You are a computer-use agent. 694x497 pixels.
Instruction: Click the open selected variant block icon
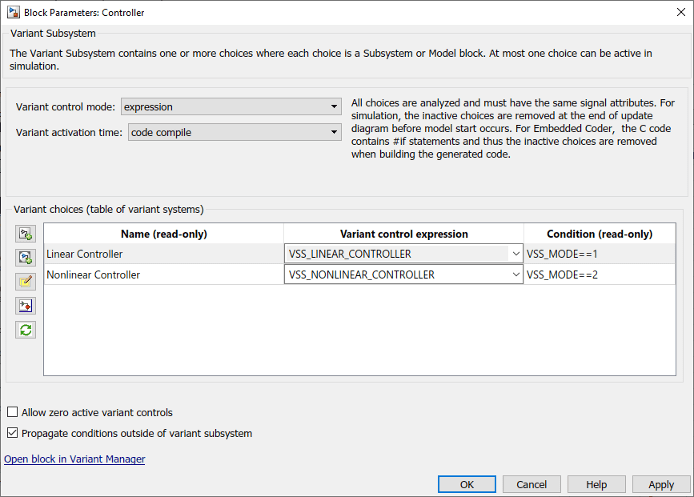[25, 306]
